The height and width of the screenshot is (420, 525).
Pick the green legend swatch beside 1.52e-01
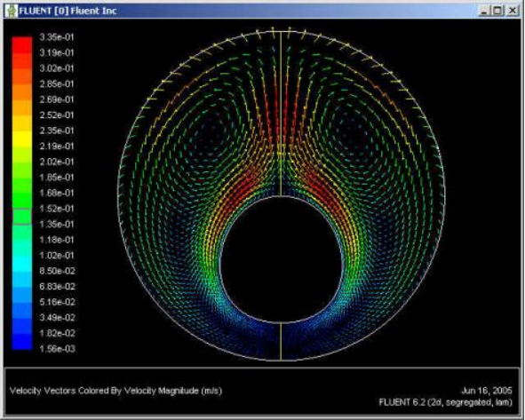22,201
